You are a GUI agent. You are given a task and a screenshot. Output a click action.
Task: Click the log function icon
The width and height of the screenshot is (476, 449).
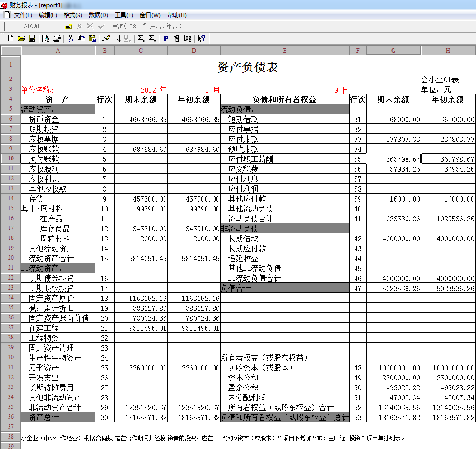(187, 38)
